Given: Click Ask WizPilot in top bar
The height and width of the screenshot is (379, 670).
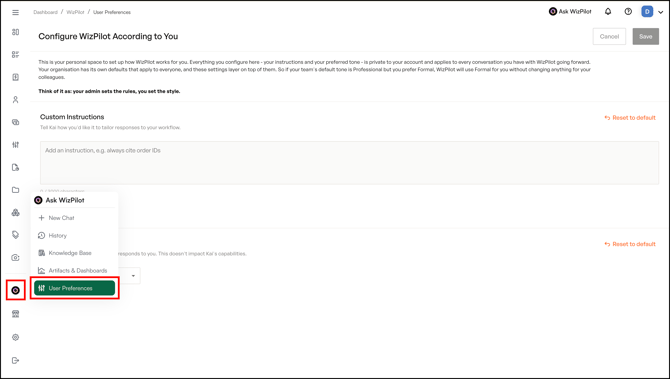Looking at the screenshot, I should point(570,12).
